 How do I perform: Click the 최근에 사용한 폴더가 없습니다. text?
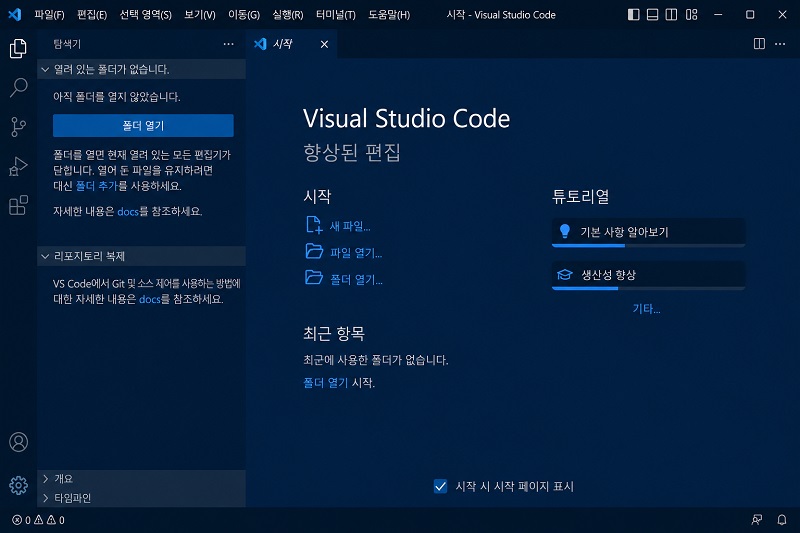coord(376,360)
